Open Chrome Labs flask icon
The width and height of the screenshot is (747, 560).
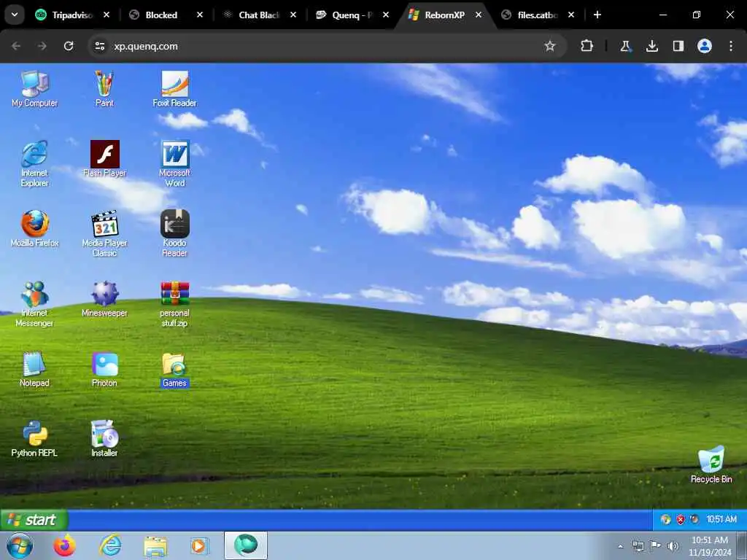pos(625,46)
